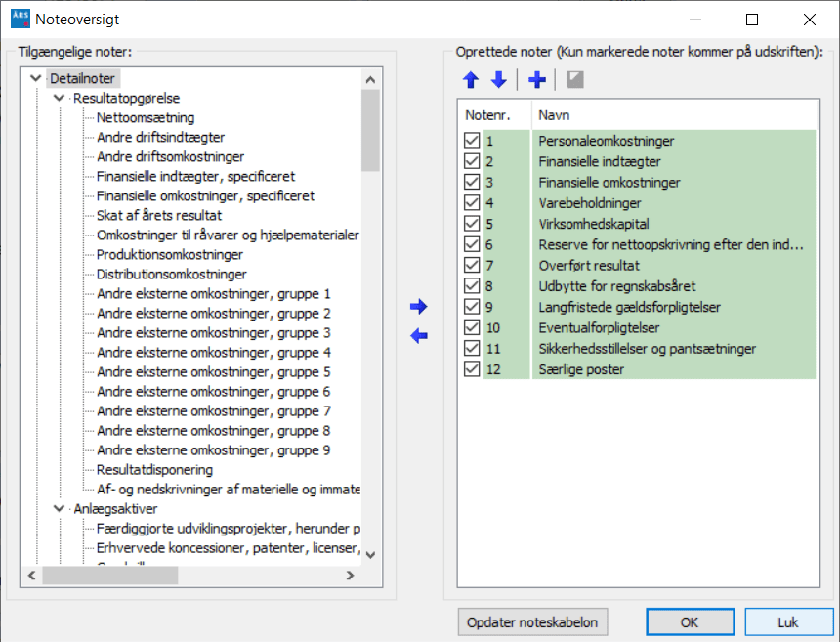Uncheck the Personaleomkostninger note checkbox

[x=472, y=142]
